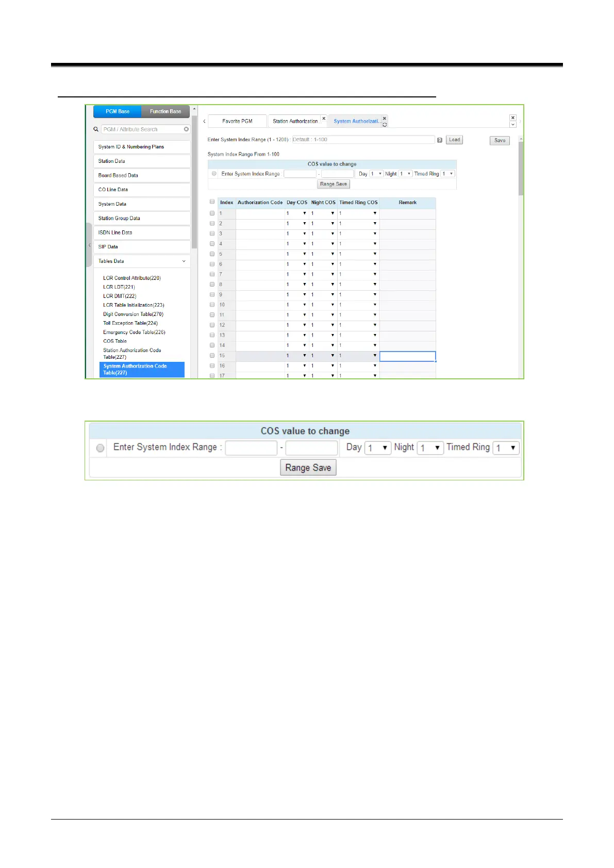The image size is (614, 868).
Task: Open the Night dropdown in the enlarged panel
Action: 430,448
